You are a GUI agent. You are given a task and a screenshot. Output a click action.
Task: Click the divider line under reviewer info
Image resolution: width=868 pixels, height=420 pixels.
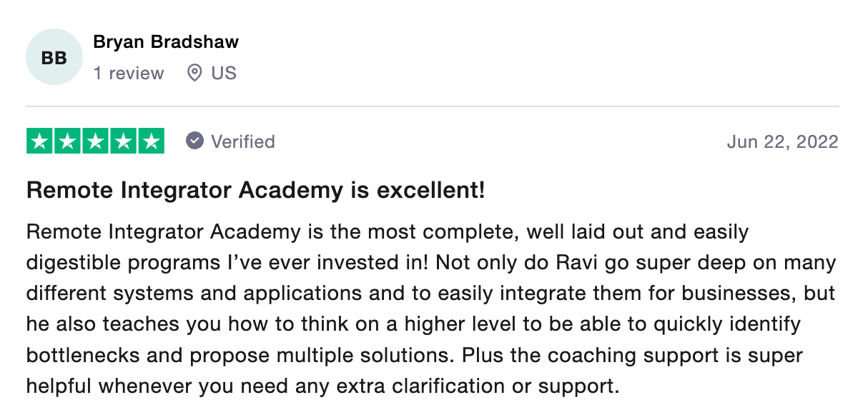coord(433,107)
